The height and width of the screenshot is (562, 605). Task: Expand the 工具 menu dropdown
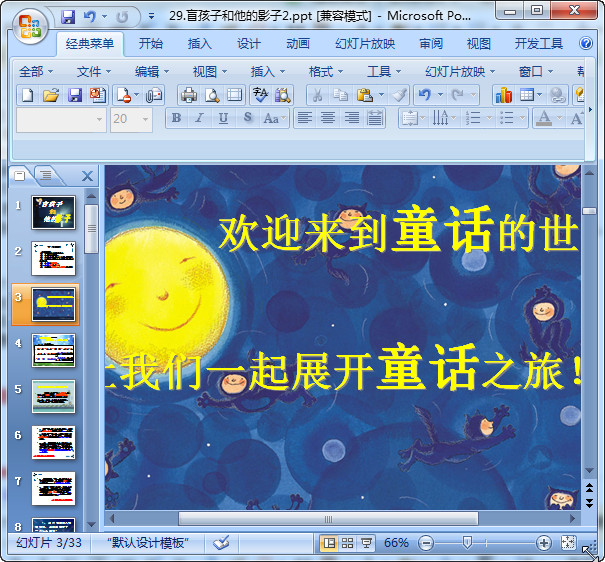384,71
